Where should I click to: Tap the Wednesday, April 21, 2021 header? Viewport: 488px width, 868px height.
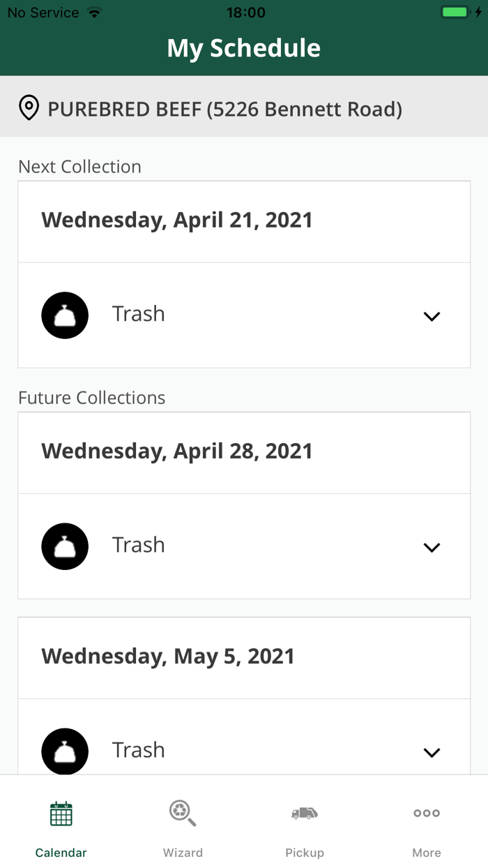pos(176,220)
